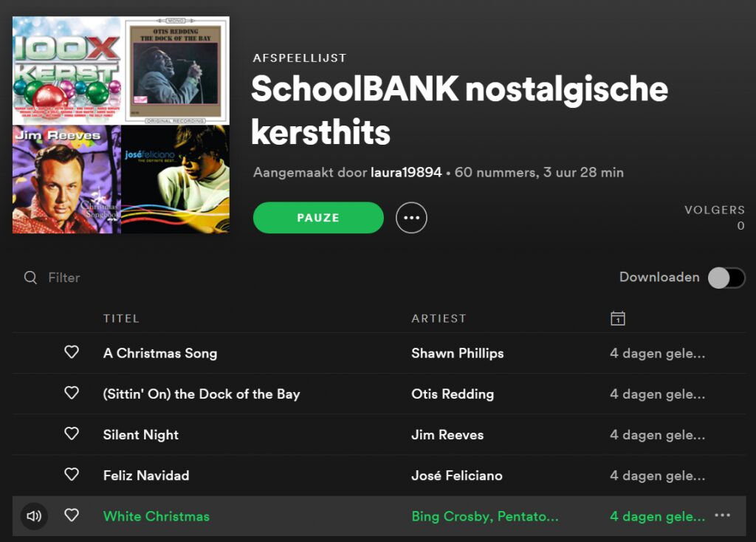This screenshot has height=542, width=756.
Task: Click the magnifier search icon by Filter
Action: 30,278
